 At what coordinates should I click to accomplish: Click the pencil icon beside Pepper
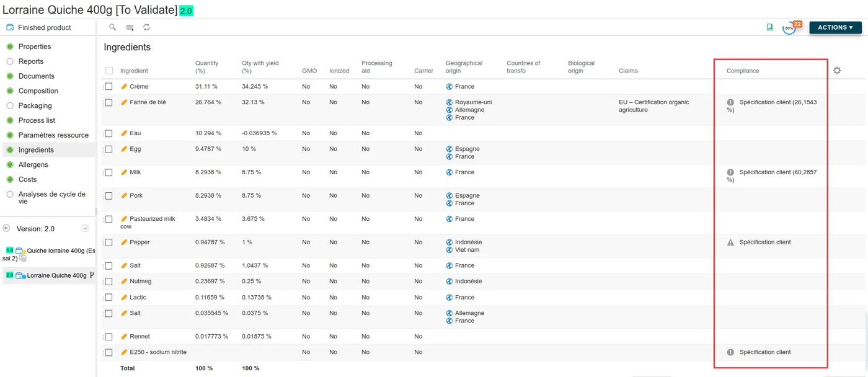[124, 242]
